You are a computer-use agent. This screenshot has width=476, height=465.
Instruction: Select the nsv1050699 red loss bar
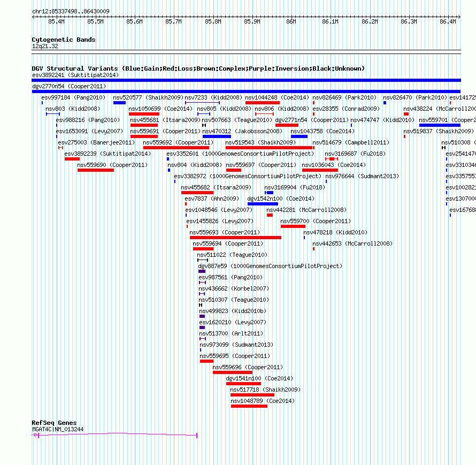tap(144, 114)
